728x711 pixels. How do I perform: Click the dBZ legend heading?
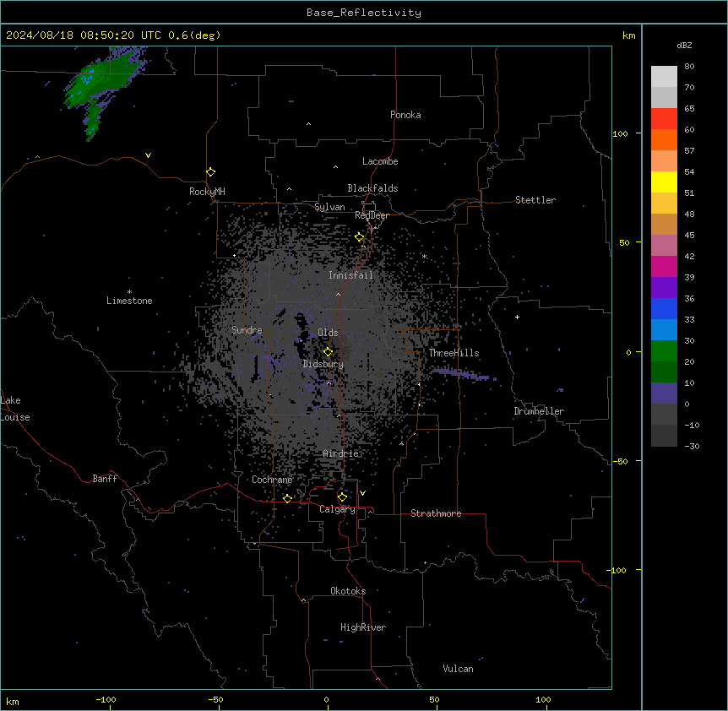pyautogui.click(x=684, y=45)
